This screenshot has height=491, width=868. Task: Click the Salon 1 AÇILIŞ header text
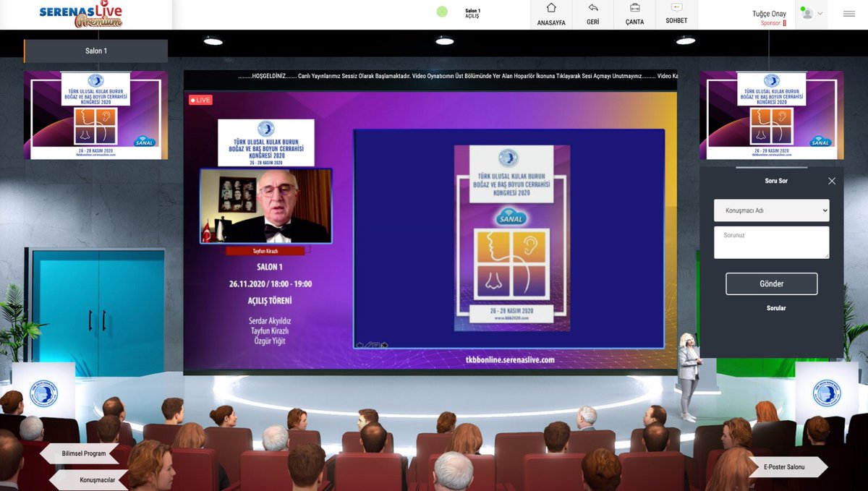(x=472, y=13)
